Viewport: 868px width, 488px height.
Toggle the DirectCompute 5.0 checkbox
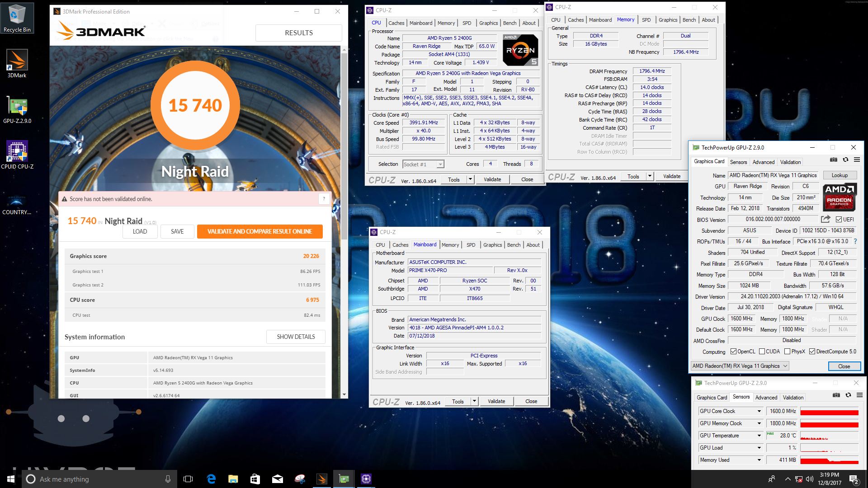click(812, 351)
